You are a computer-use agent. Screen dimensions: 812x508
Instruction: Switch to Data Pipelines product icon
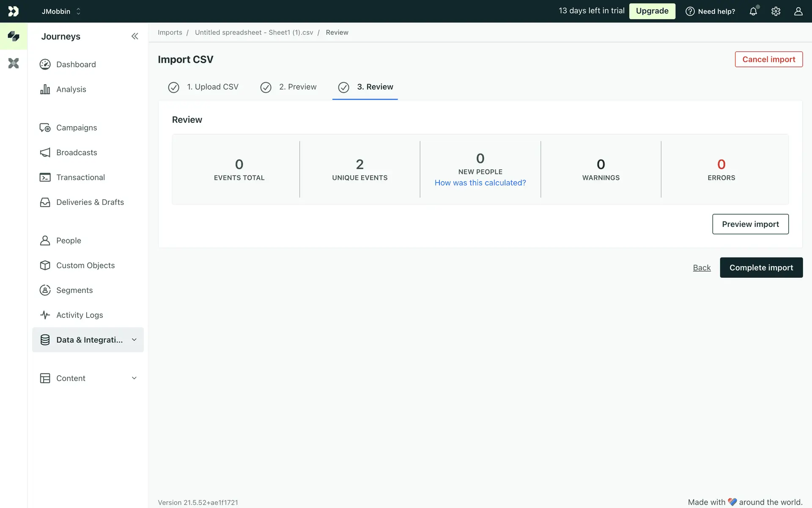(x=14, y=63)
